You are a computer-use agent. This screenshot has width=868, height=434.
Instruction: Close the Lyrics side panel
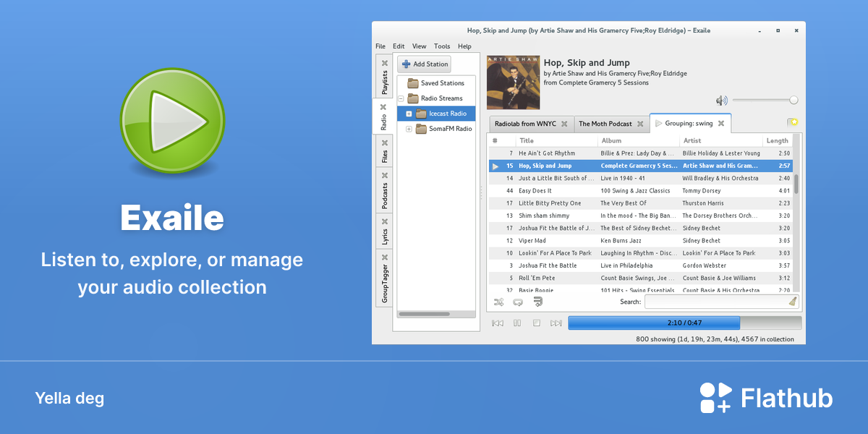[385, 222]
